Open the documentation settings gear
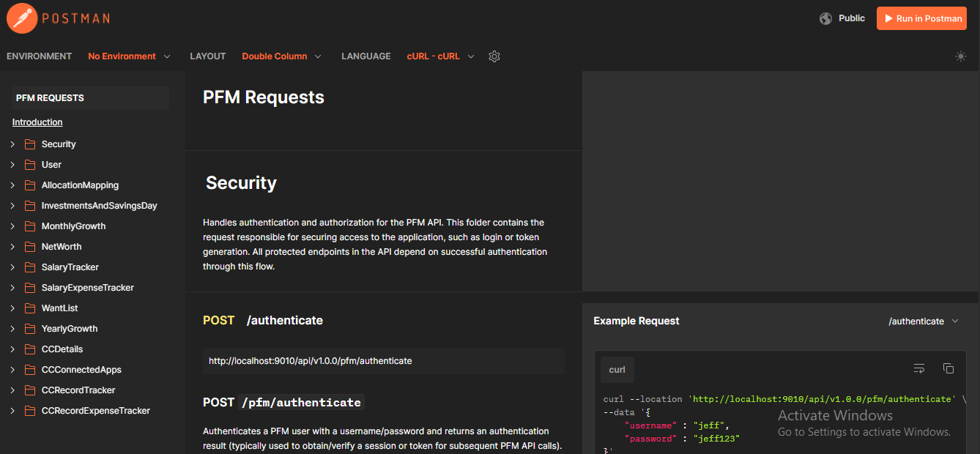980x454 pixels. [x=494, y=56]
